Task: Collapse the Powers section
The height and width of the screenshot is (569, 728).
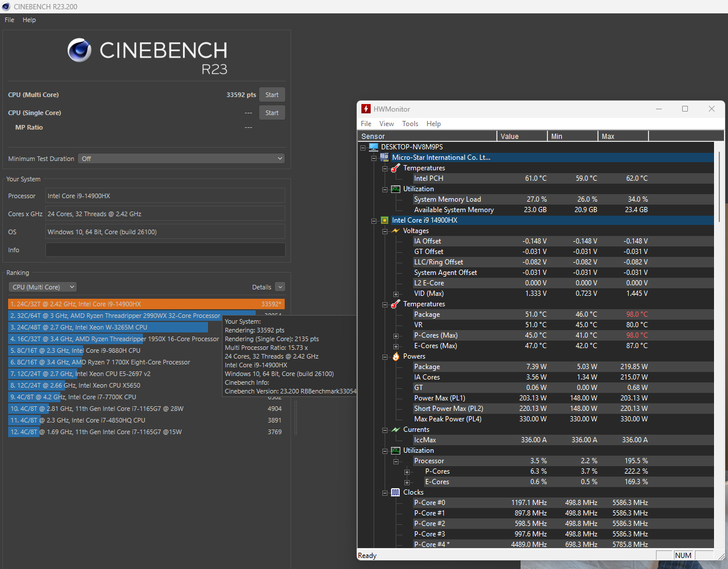Action: pyautogui.click(x=385, y=357)
